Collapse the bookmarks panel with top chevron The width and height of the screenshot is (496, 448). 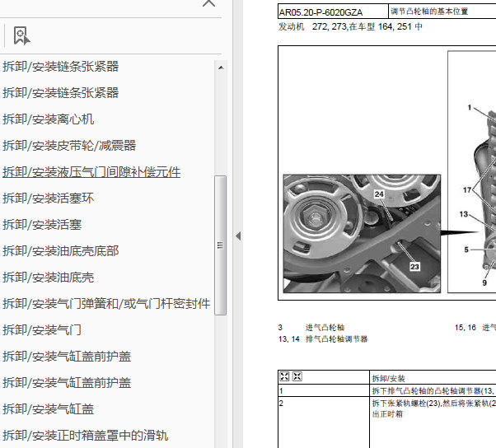pyautogui.click(x=208, y=4)
